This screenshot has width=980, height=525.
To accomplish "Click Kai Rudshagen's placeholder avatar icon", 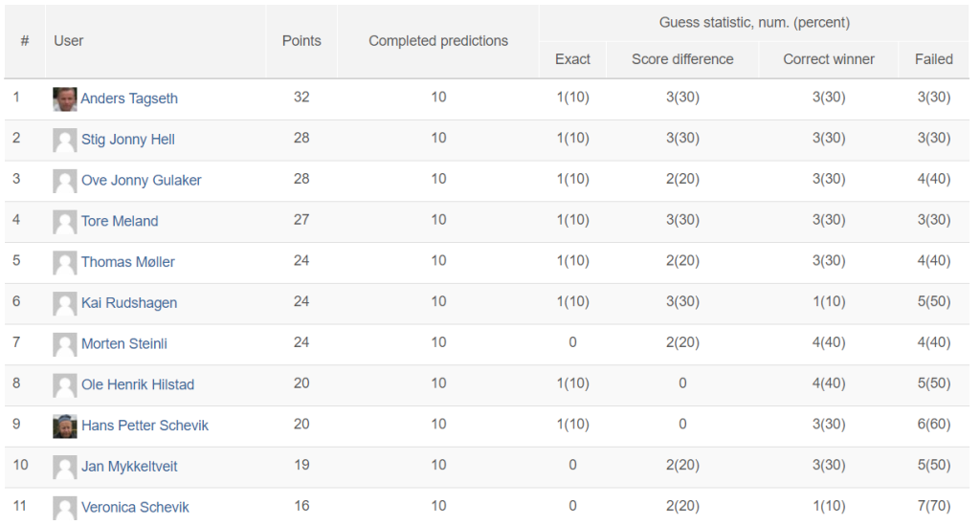I will tap(65, 304).
